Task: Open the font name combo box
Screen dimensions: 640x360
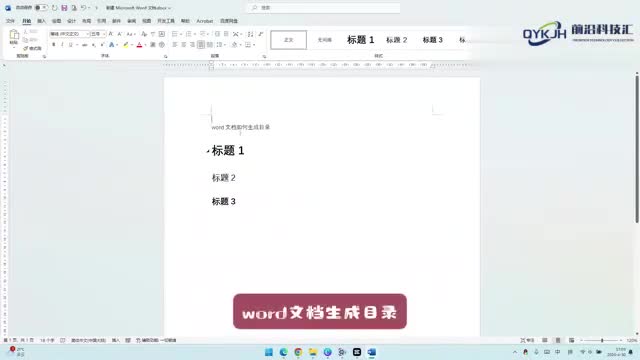Action: 69,34
